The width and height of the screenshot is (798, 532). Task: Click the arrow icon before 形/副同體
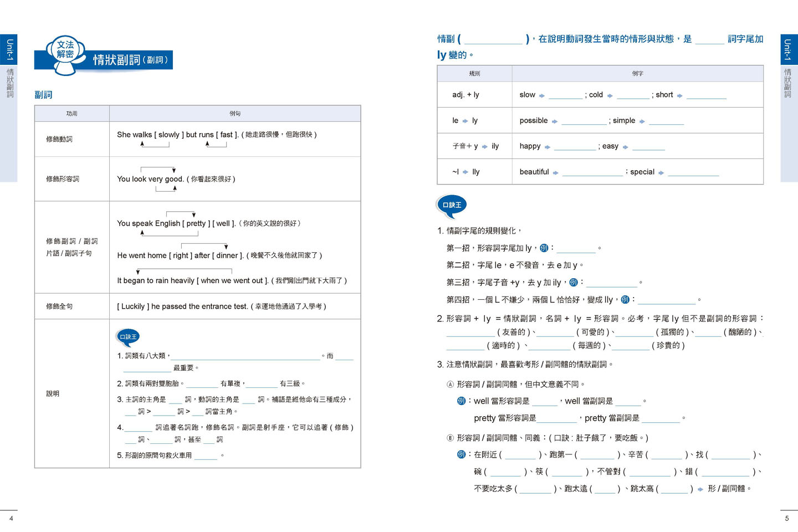(700, 489)
